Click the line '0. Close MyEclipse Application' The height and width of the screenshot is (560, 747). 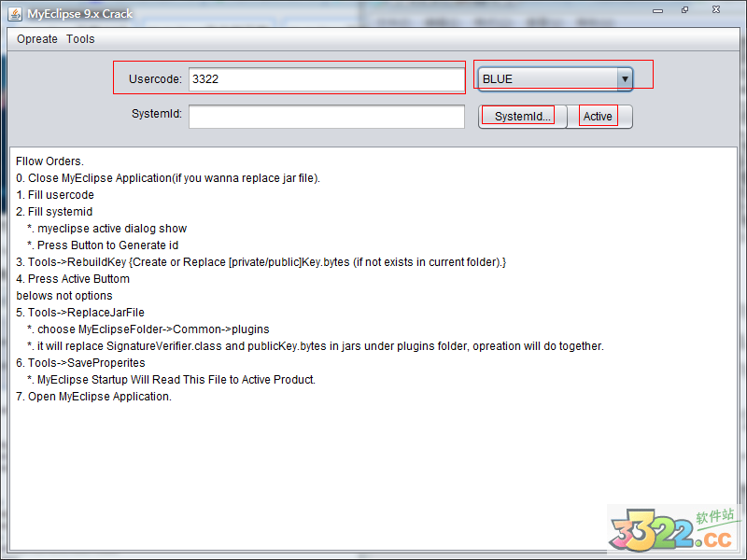pyautogui.click(x=168, y=178)
